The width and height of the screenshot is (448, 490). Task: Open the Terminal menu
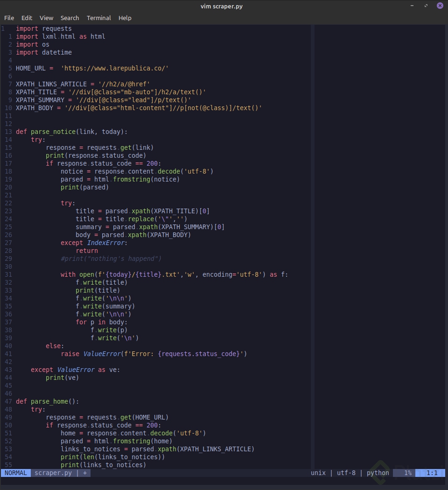pos(99,18)
